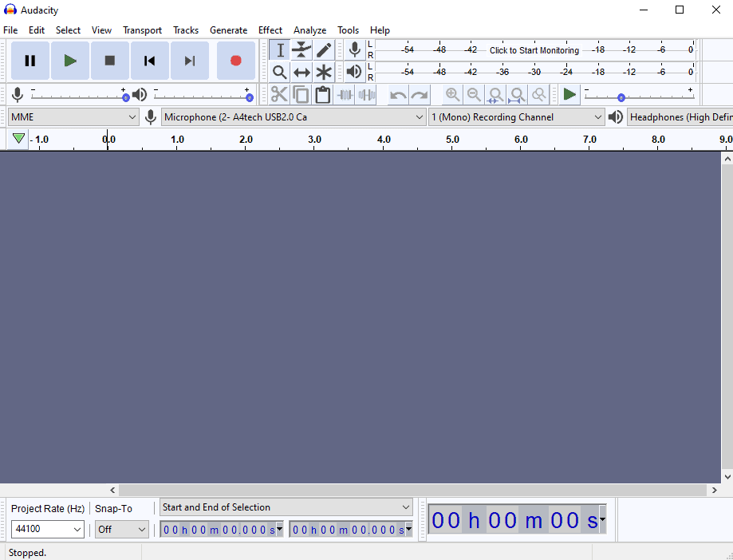Open the MME audio host dropdown
This screenshot has height=560, width=733.
(73, 116)
